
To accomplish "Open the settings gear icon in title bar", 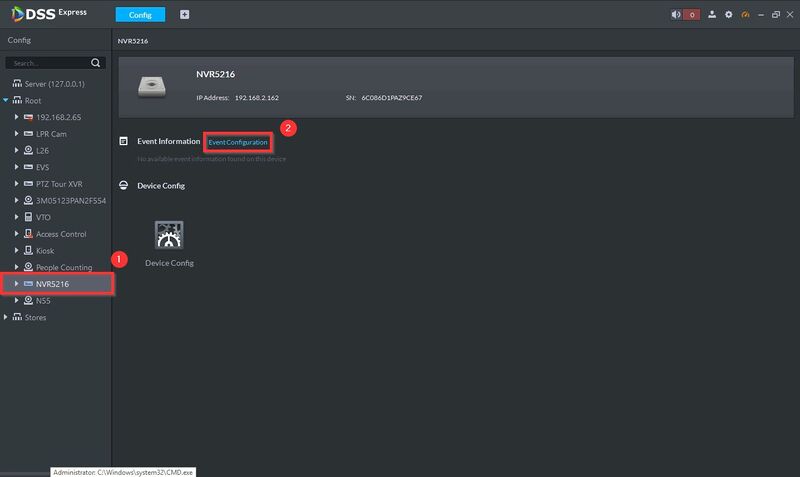I will [x=729, y=15].
